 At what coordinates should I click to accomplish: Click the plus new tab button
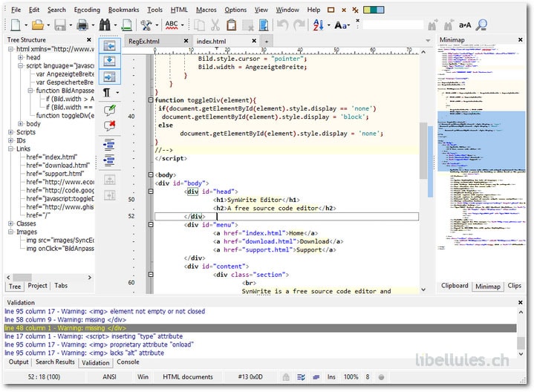267,42
